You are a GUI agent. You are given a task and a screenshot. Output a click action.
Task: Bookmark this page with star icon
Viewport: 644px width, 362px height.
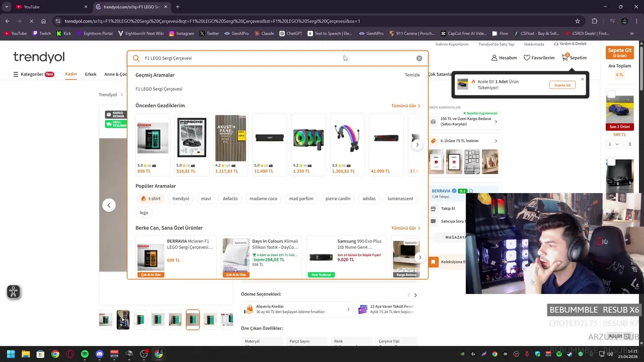[578, 21]
